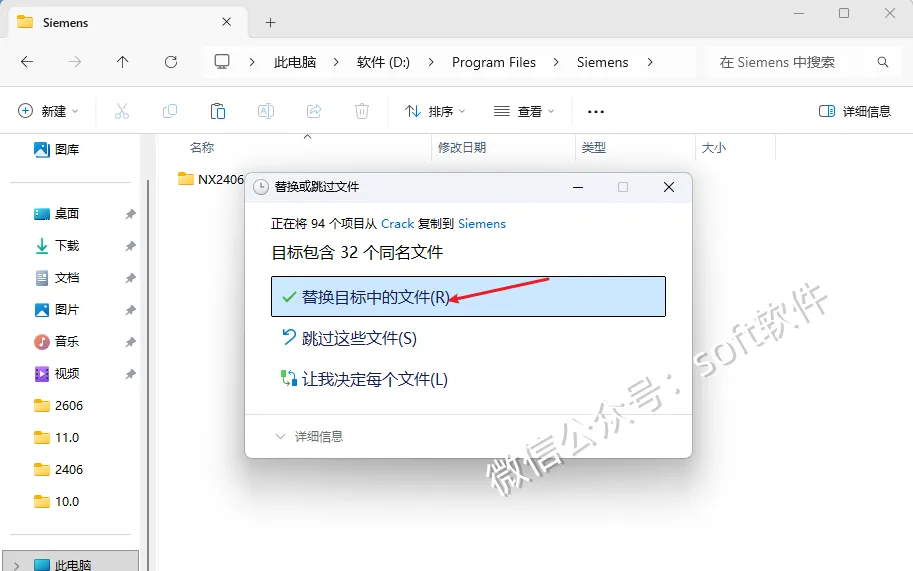Open 下载 in the navigation pane
913x571 pixels.
pos(56,246)
